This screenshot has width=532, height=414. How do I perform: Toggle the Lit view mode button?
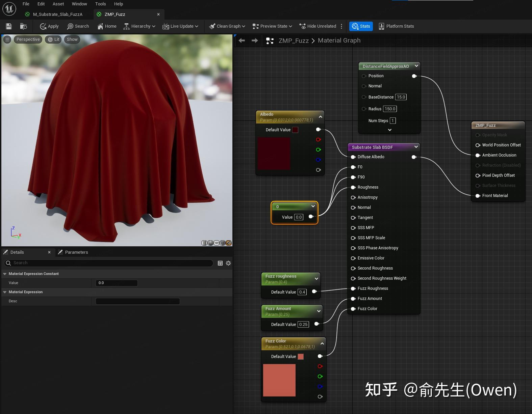pos(53,39)
